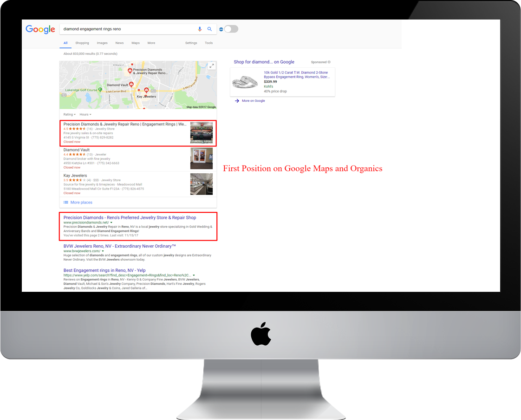Click the engagement ring product image

245,82
